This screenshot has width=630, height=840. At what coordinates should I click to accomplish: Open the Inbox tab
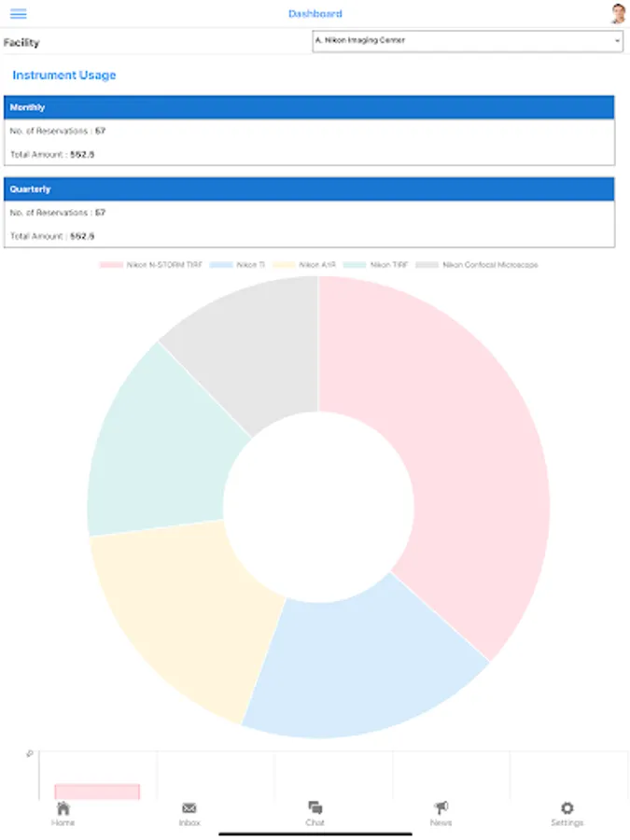point(189,814)
